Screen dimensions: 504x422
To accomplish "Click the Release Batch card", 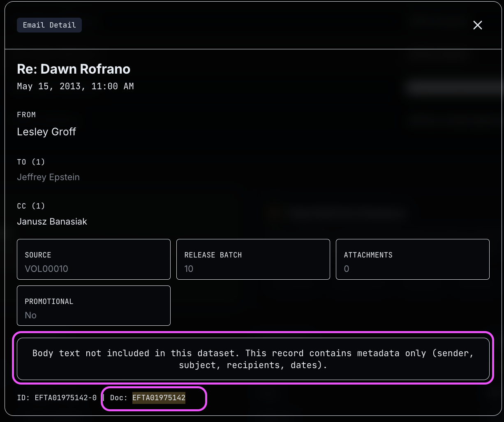I will (x=253, y=260).
